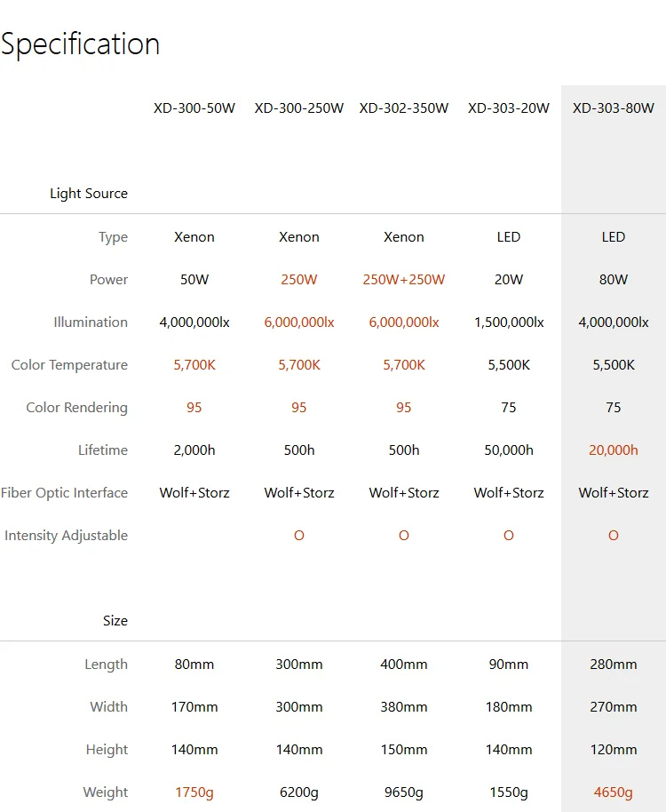The image size is (666, 812).
Task: Click the Light Source section label
Action: [x=89, y=194]
